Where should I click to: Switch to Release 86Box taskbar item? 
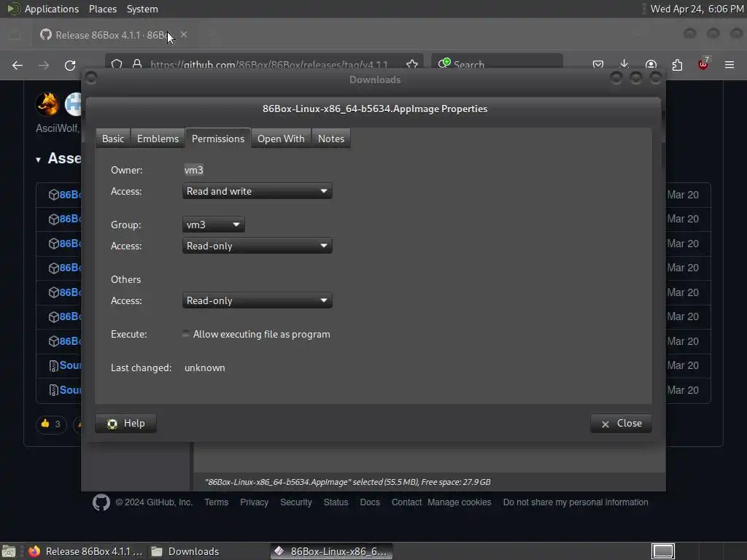coord(85,551)
